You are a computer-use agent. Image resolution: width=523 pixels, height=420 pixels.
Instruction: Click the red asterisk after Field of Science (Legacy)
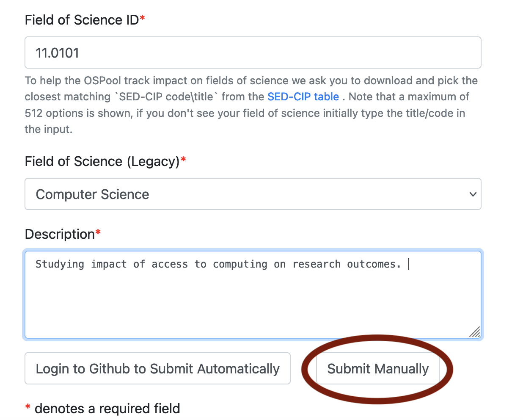[x=184, y=159]
